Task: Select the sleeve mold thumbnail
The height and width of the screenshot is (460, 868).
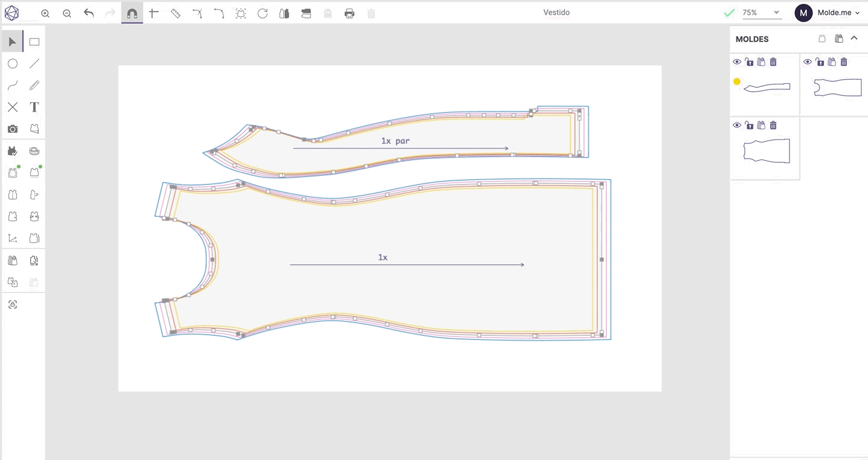Action: tap(767, 88)
